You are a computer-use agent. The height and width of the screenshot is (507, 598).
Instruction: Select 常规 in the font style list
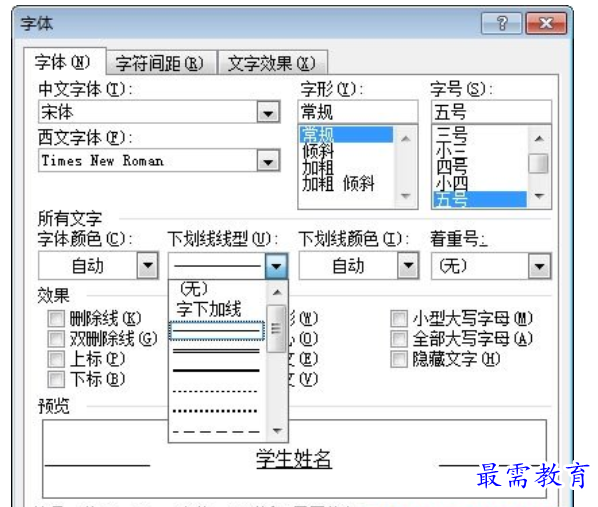coord(346,134)
